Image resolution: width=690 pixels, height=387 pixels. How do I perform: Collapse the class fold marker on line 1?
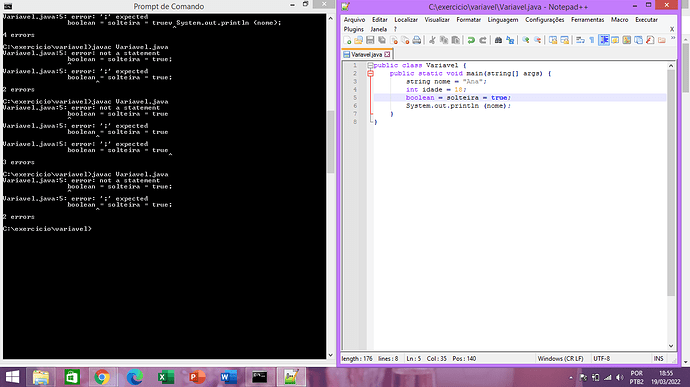[370, 65]
